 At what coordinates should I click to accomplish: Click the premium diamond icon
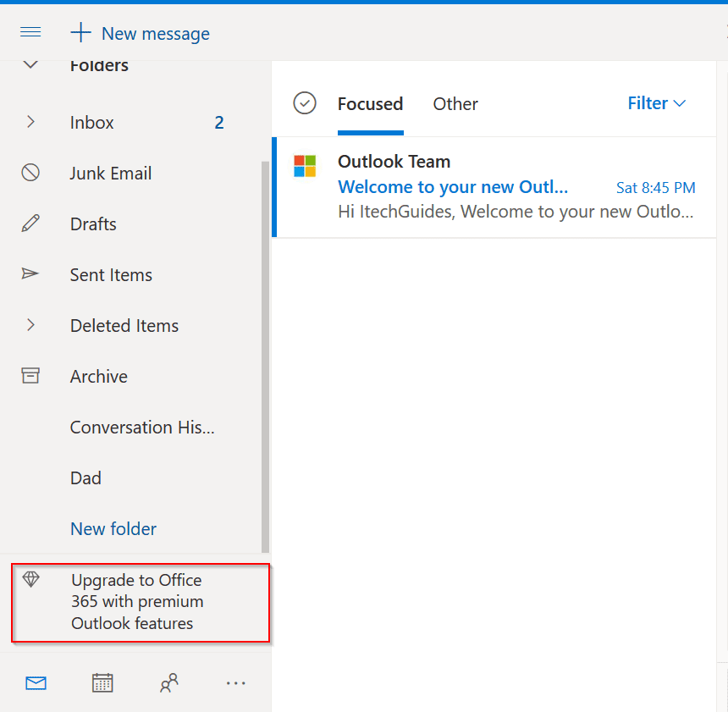point(31,579)
